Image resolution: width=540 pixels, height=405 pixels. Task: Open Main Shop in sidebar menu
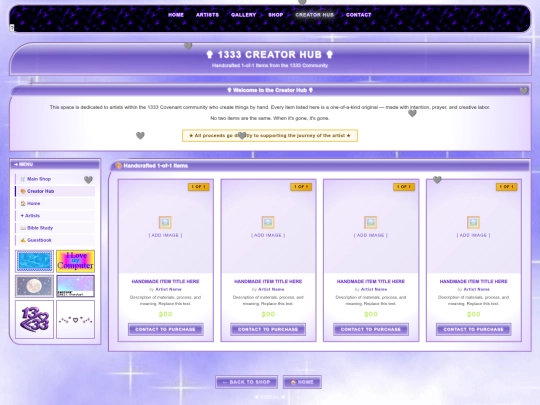click(55, 179)
